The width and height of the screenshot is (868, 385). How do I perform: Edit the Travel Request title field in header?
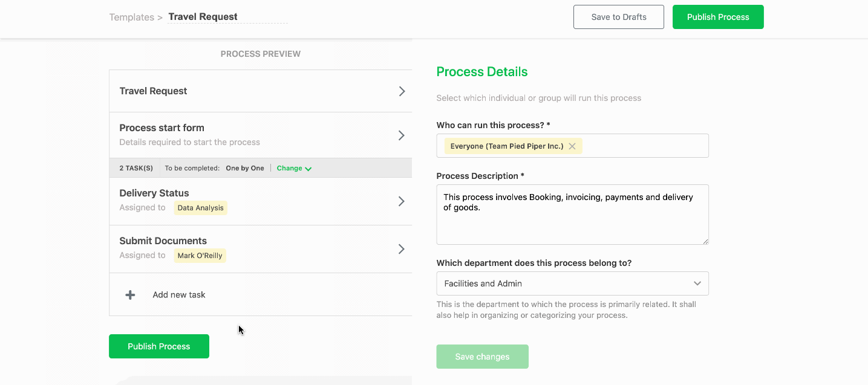coord(227,17)
